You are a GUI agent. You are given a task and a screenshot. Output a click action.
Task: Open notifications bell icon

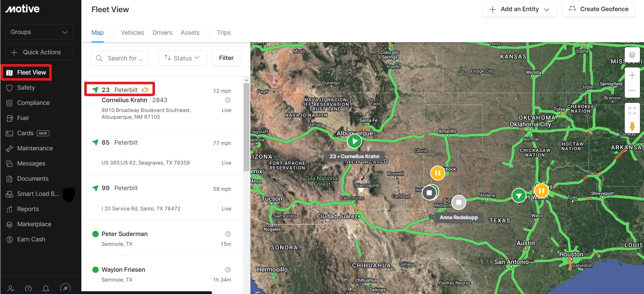pyautogui.click(x=46, y=289)
